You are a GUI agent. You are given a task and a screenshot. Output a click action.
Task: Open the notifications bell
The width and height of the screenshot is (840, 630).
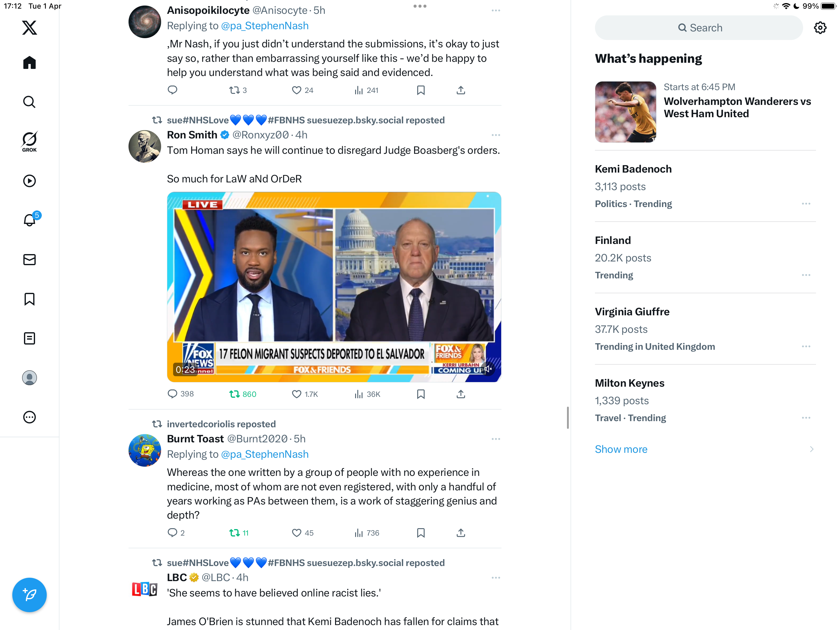tap(29, 220)
